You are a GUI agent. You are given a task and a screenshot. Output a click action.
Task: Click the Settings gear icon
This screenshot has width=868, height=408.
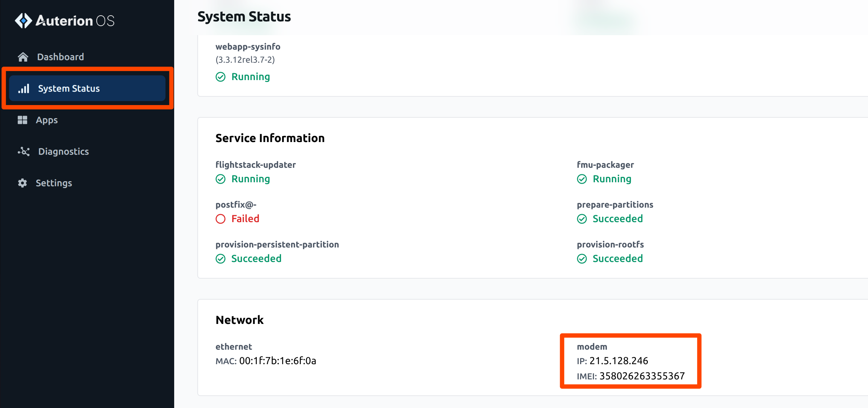(22, 183)
